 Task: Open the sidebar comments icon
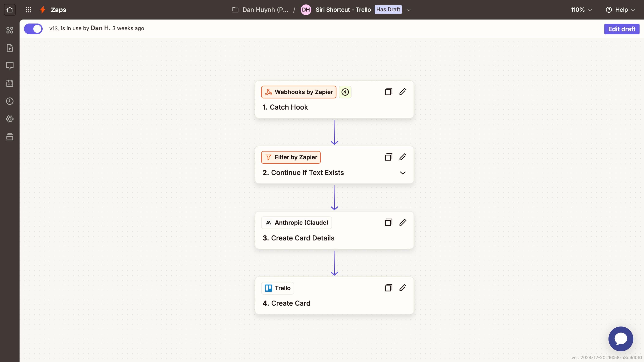pyautogui.click(x=10, y=66)
